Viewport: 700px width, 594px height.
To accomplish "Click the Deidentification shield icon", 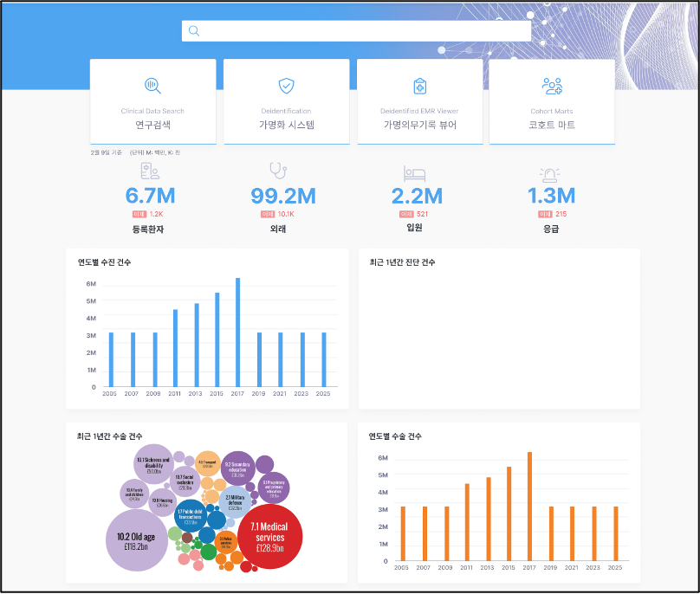I will [x=286, y=86].
